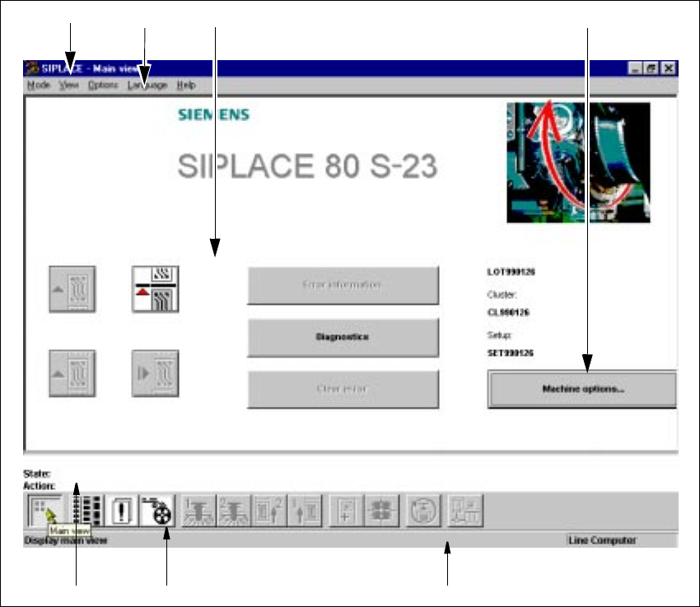The image size is (700, 607).
Task: Click the red arrow circuit board conveyor icon
Action: click(156, 289)
